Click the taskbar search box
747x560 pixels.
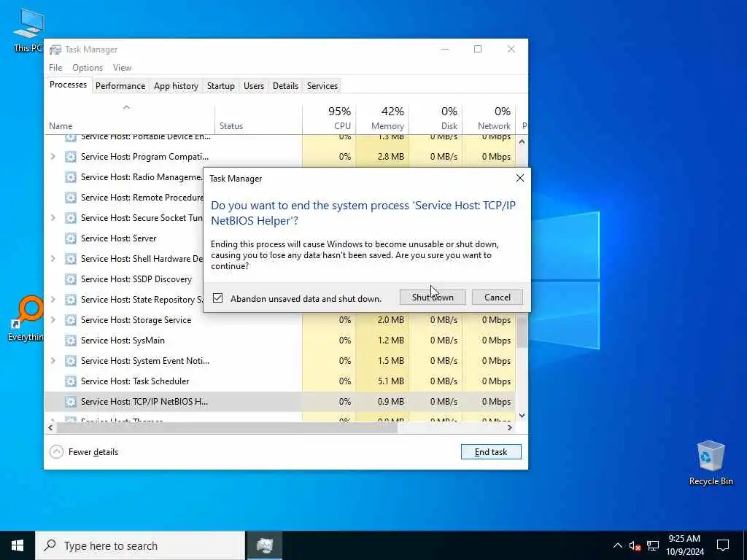(140, 545)
